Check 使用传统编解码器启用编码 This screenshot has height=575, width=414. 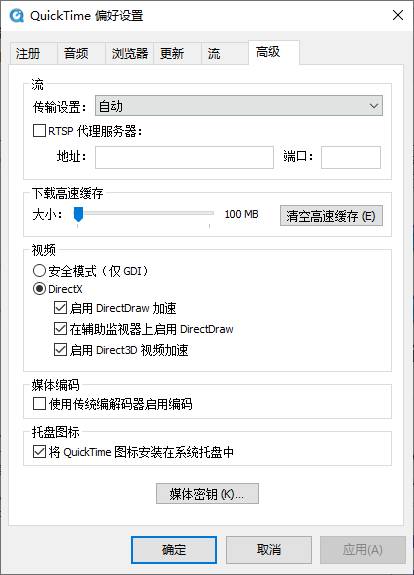click(39, 404)
